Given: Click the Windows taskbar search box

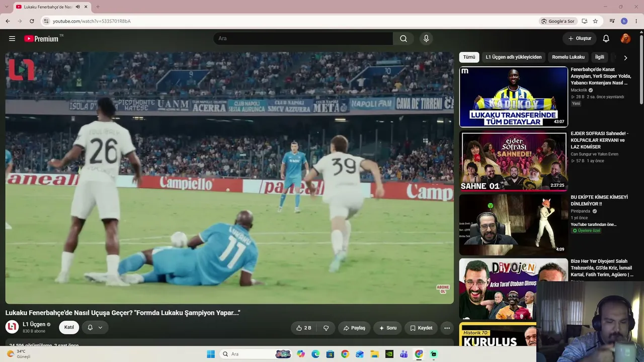Looking at the screenshot, I should [255, 354].
